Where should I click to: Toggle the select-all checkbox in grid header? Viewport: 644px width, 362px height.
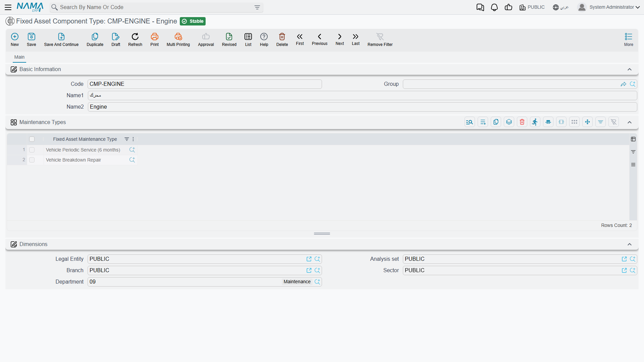click(32, 139)
